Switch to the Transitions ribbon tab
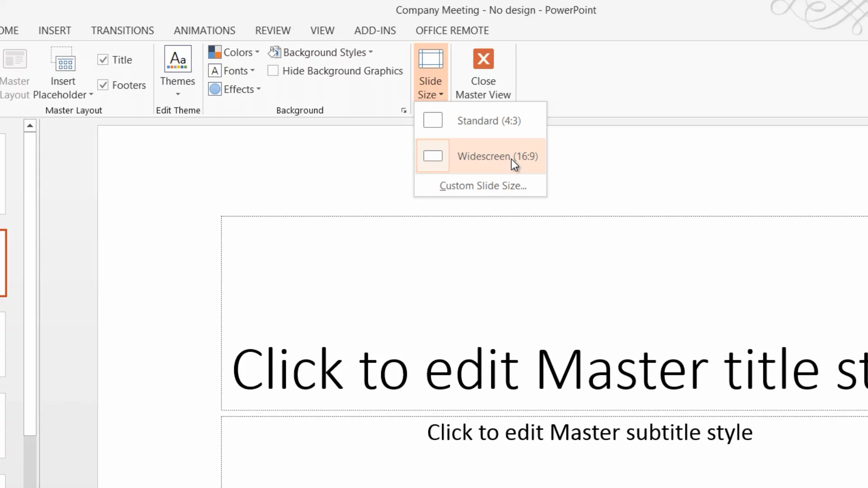Image resolution: width=868 pixels, height=488 pixels. click(x=123, y=30)
